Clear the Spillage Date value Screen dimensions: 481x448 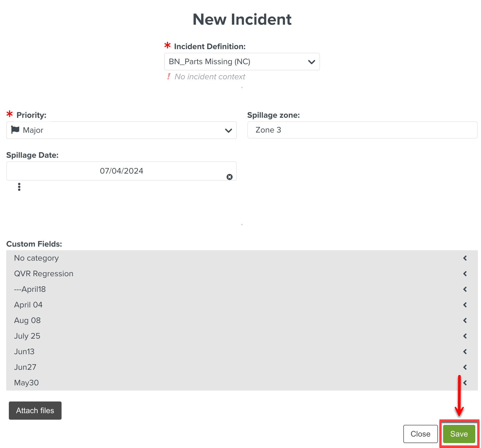pyautogui.click(x=229, y=177)
